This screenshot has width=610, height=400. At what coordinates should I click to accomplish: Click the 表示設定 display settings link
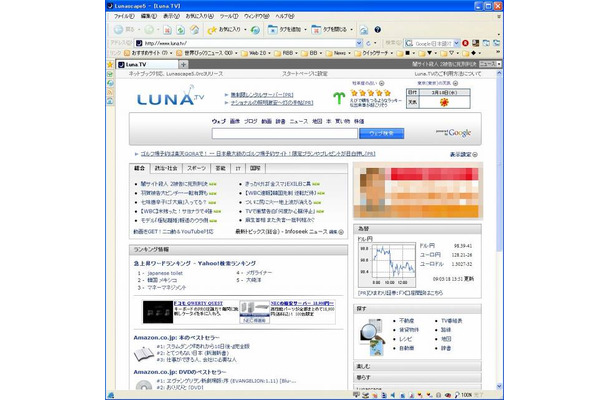pos(461,154)
